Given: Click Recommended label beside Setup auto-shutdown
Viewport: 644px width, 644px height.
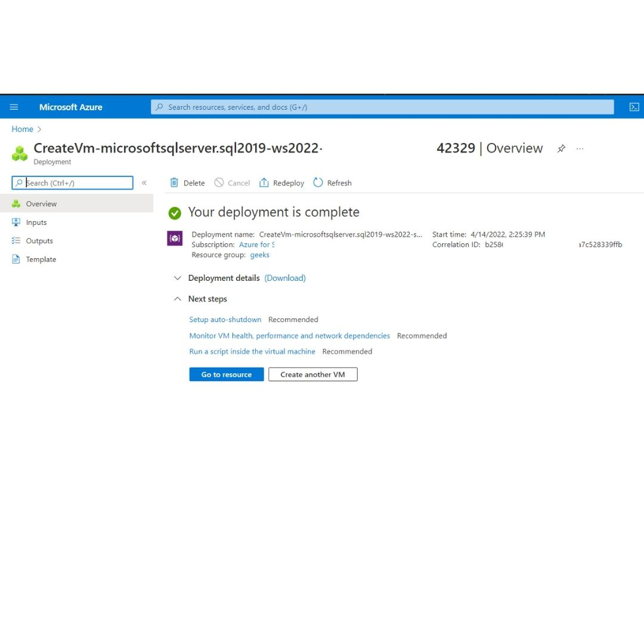Looking at the screenshot, I should click(x=293, y=320).
